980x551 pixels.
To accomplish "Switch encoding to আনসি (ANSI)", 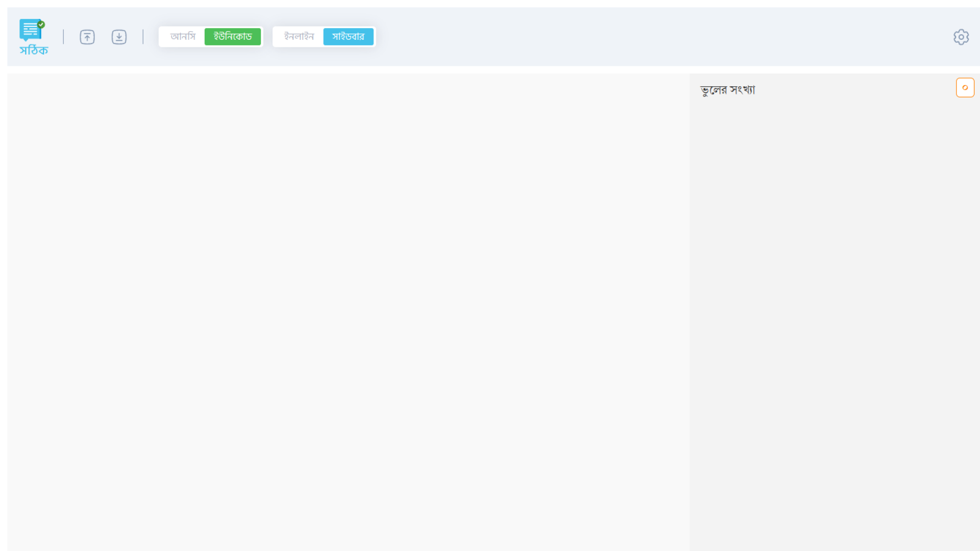I will [183, 37].
